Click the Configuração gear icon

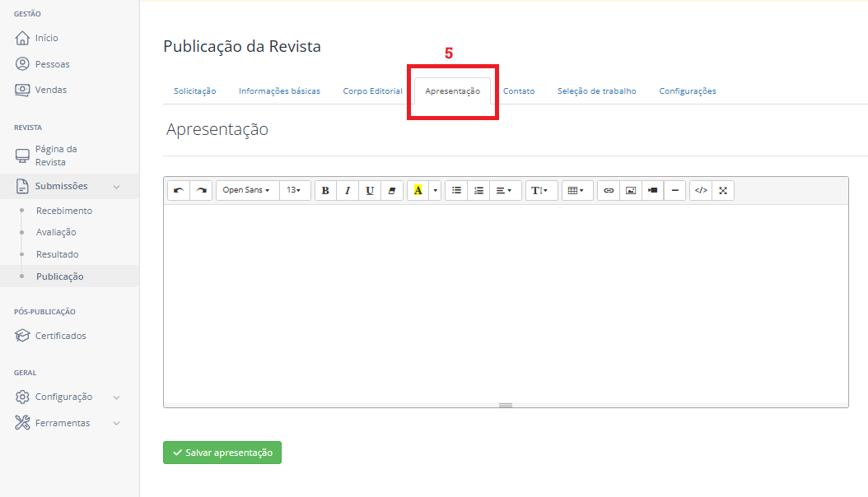tap(22, 397)
